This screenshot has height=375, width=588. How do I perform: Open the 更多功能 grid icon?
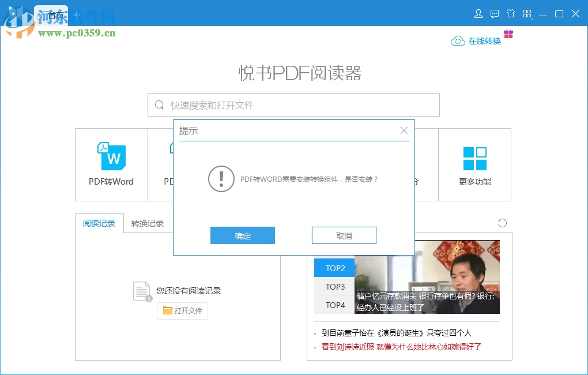pyautogui.click(x=475, y=159)
